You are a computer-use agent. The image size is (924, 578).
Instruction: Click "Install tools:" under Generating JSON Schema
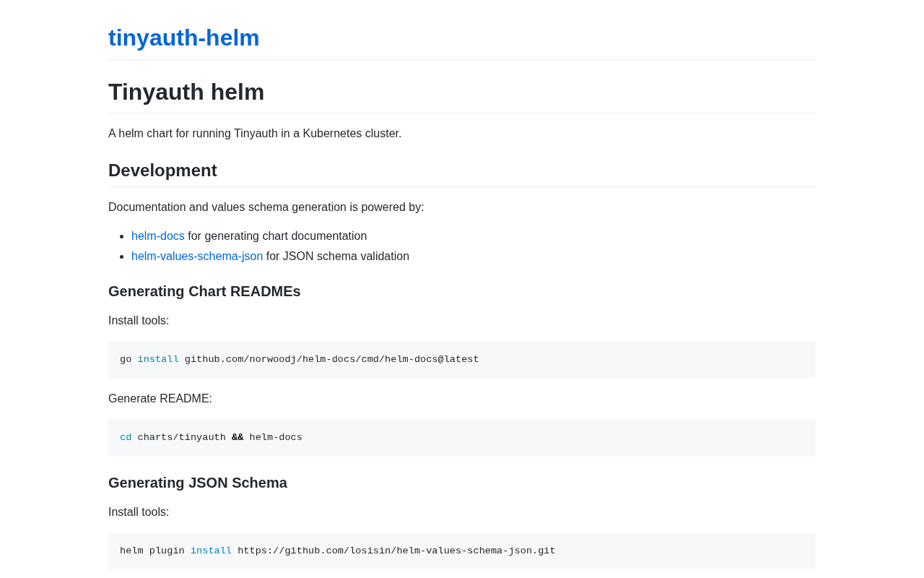pos(139,512)
